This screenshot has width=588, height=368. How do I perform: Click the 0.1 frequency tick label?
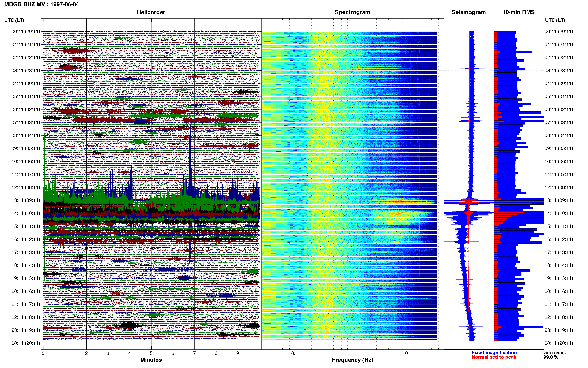(x=295, y=353)
